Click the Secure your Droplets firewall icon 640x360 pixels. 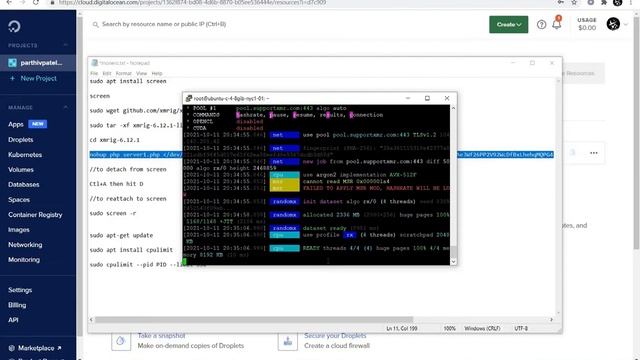[x=288, y=341]
